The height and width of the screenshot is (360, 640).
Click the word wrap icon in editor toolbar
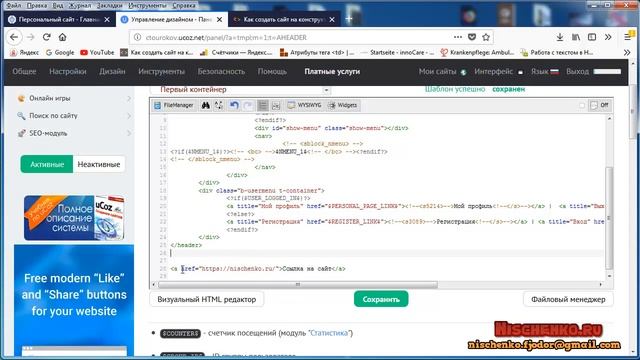tap(276, 105)
